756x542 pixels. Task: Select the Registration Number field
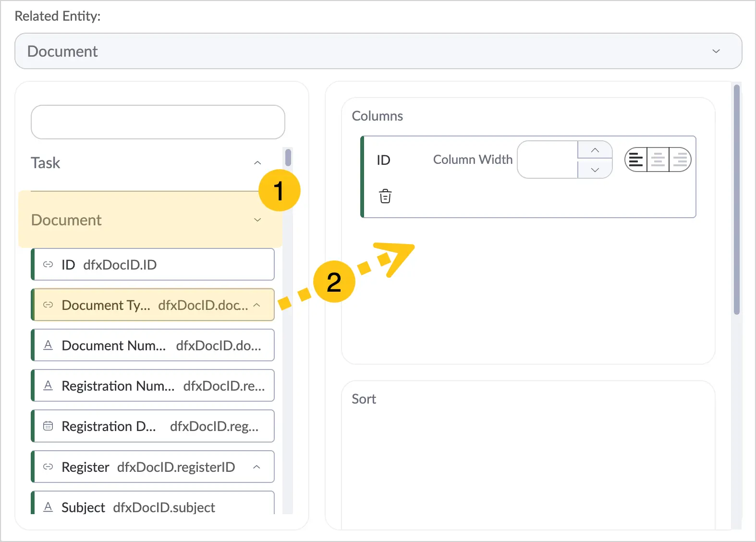[x=153, y=385]
